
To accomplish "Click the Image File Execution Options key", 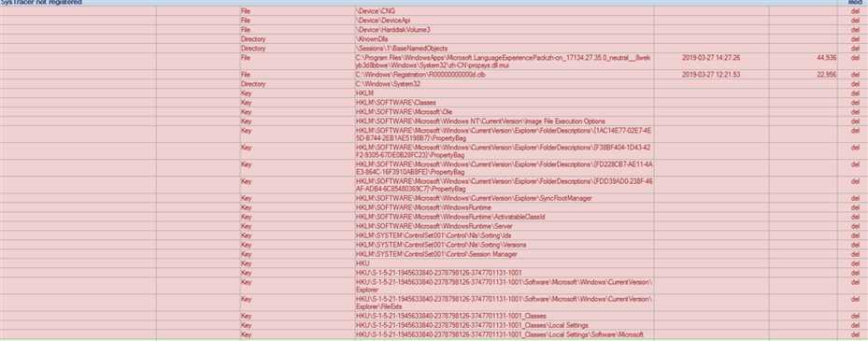I will coord(480,121).
